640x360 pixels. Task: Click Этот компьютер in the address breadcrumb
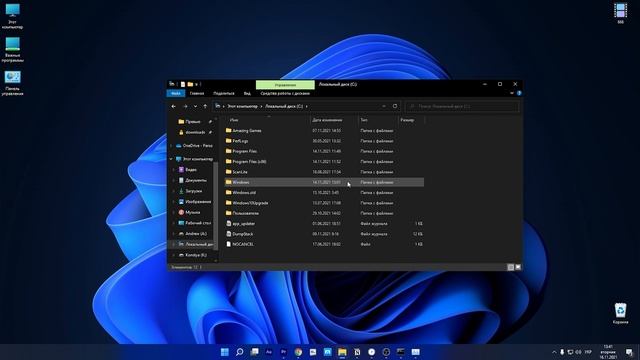coord(242,106)
